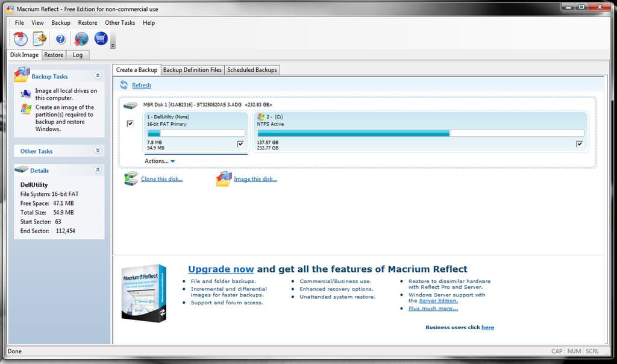
Task: Click the Free Space 47.1 MB value
Action: click(63, 204)
